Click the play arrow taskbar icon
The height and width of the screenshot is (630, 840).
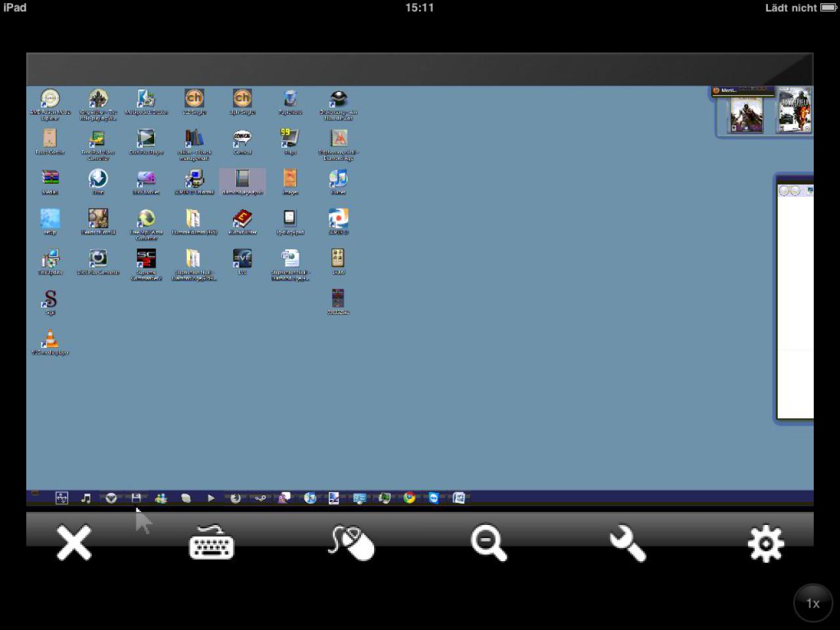[x=211, y=497]
